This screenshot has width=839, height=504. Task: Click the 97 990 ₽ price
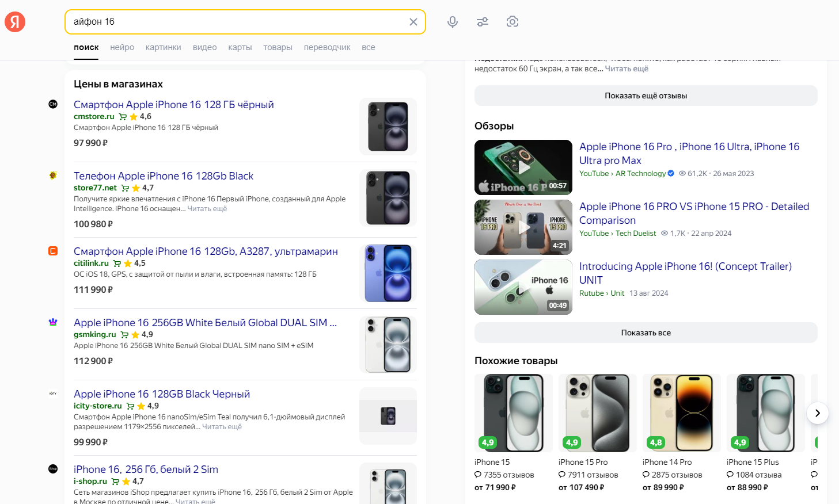coord(90,143)
